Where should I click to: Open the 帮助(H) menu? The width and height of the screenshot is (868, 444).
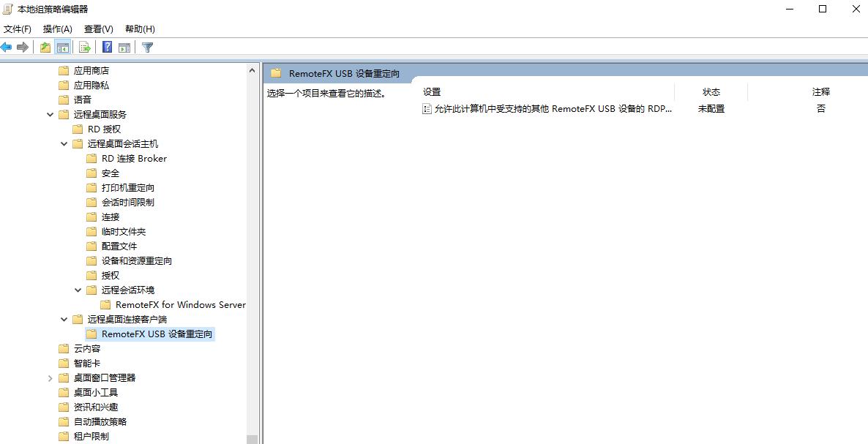pos(140,29)
